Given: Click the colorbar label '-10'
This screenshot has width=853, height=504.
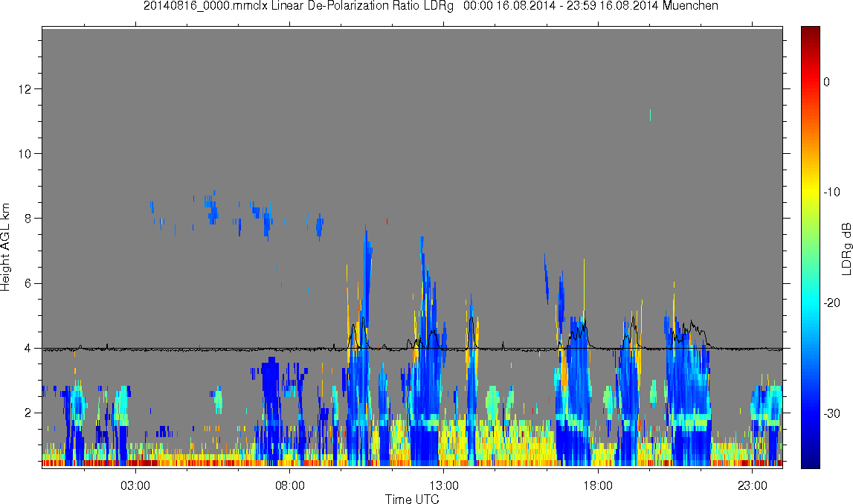Looking at the screenshot, I should point(831,192).
